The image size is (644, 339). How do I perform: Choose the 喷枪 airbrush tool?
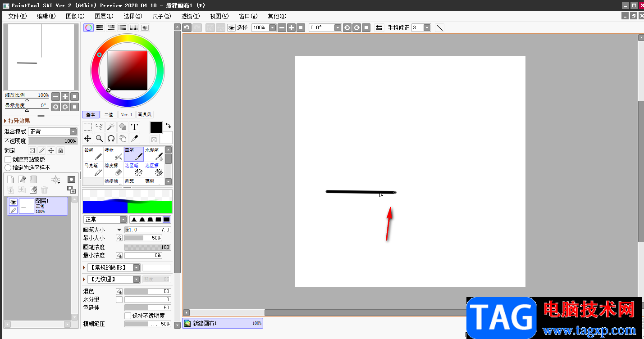(x=114, y=154)
